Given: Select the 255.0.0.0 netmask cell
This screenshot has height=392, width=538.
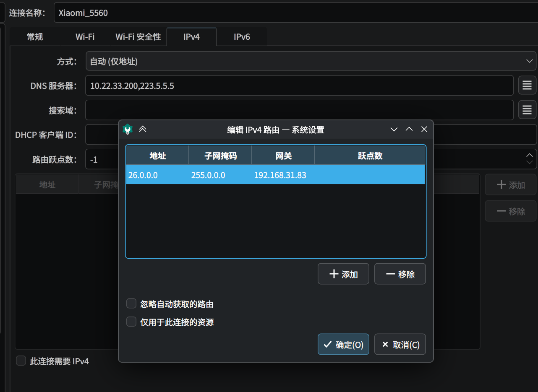Looking at the screenshot, I should click(x=220, y=175).
